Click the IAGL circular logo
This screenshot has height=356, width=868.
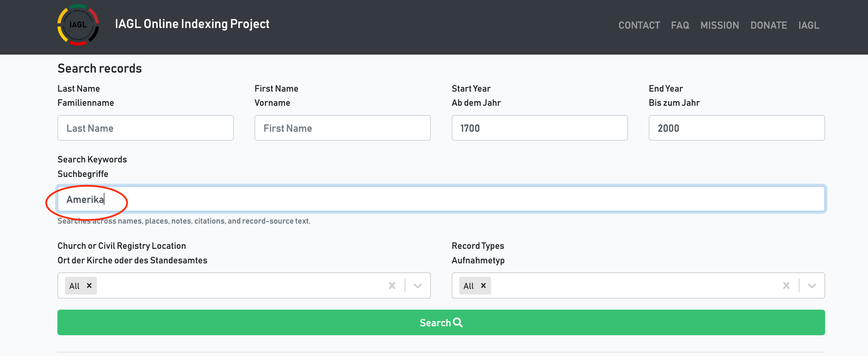click(78, 25)
